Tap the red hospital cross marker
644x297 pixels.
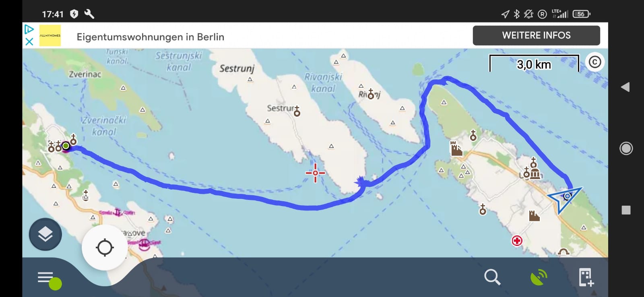517,241
